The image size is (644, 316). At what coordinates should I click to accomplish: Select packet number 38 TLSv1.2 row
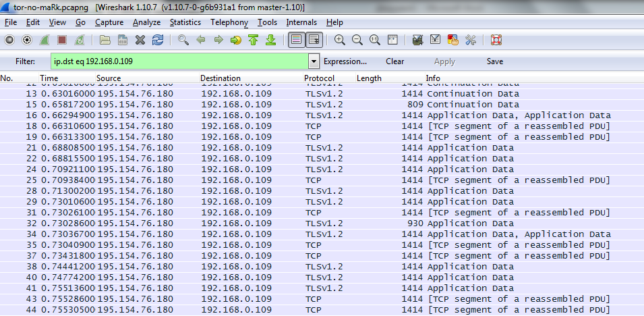pyautogui.click(x=322, y=267)
